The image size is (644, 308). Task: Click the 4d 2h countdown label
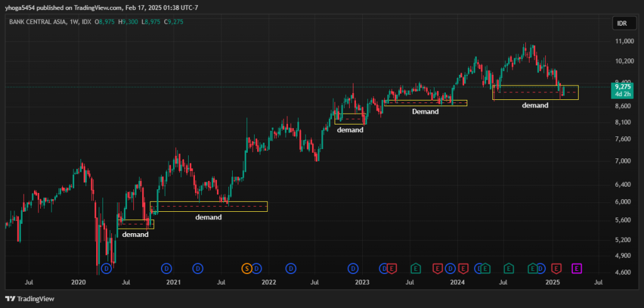(623, 94)
